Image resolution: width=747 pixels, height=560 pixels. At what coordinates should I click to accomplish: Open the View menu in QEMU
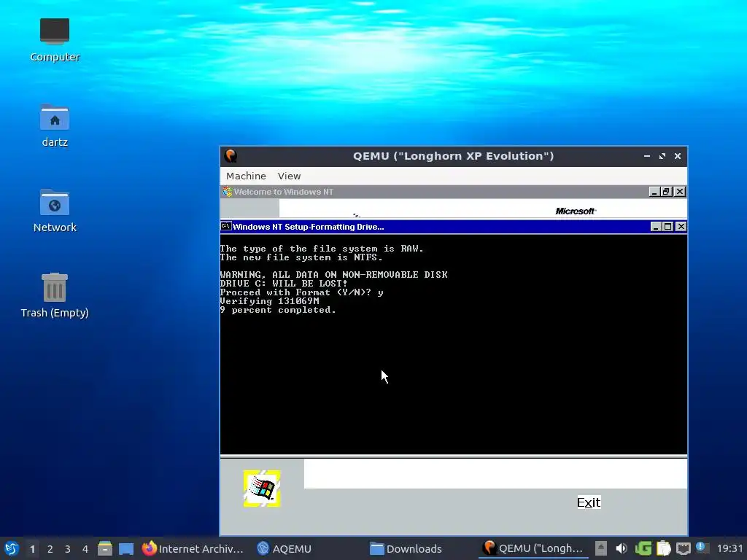click(x=289, y=176)
